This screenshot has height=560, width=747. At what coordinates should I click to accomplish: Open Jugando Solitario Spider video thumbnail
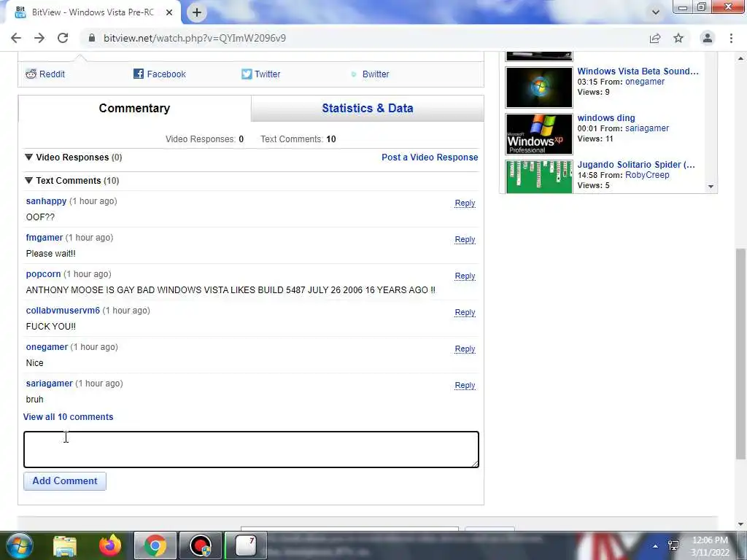pyautogui.click(x=539, y=176)
